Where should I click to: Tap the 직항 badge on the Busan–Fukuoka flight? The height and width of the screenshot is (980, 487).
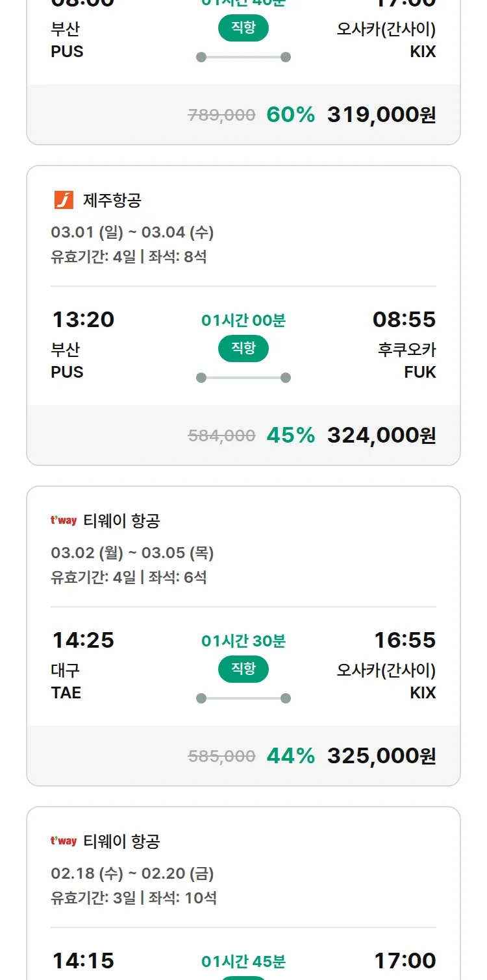243,349
